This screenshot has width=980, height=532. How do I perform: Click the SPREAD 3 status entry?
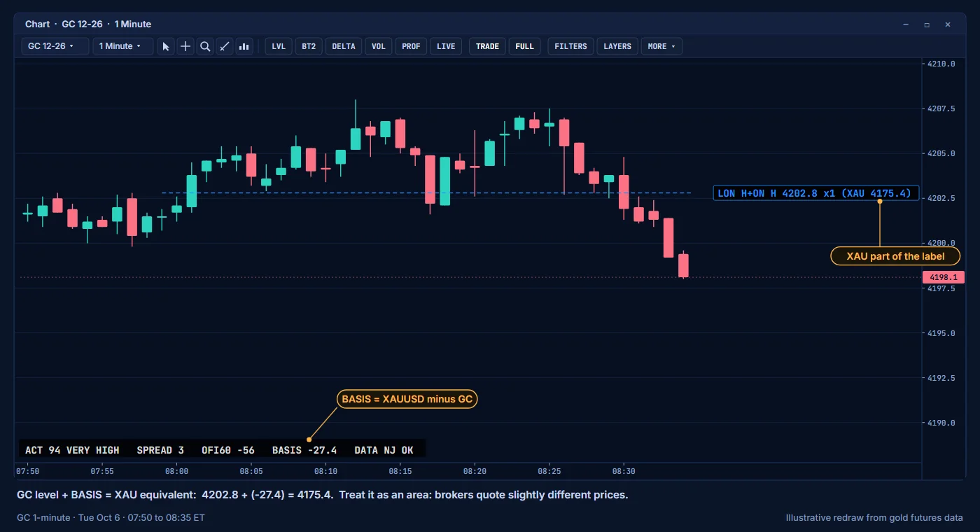160,450
